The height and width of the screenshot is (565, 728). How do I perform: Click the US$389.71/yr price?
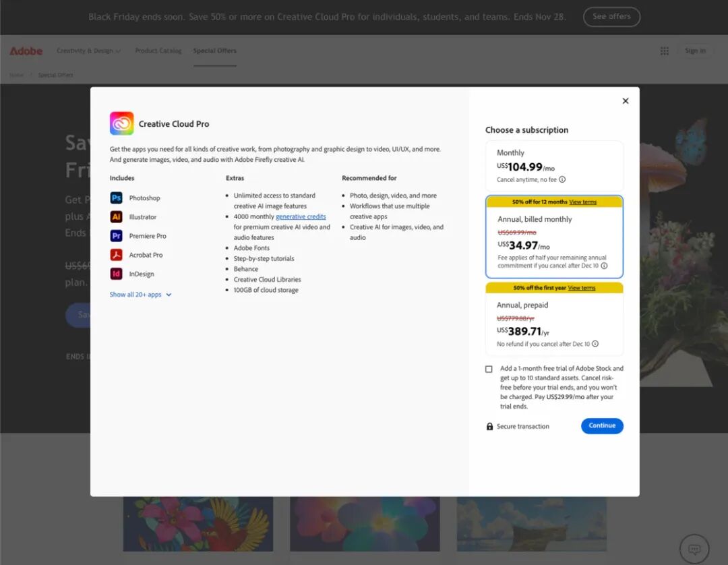click(x=523, y=331)
